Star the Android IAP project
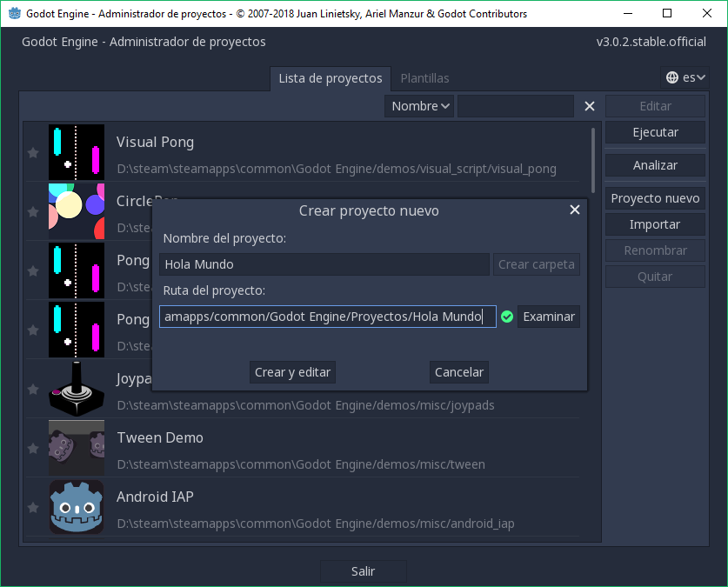Image resolution: width=728 pixels, height=587 pixels. click(x=32, y=507)
